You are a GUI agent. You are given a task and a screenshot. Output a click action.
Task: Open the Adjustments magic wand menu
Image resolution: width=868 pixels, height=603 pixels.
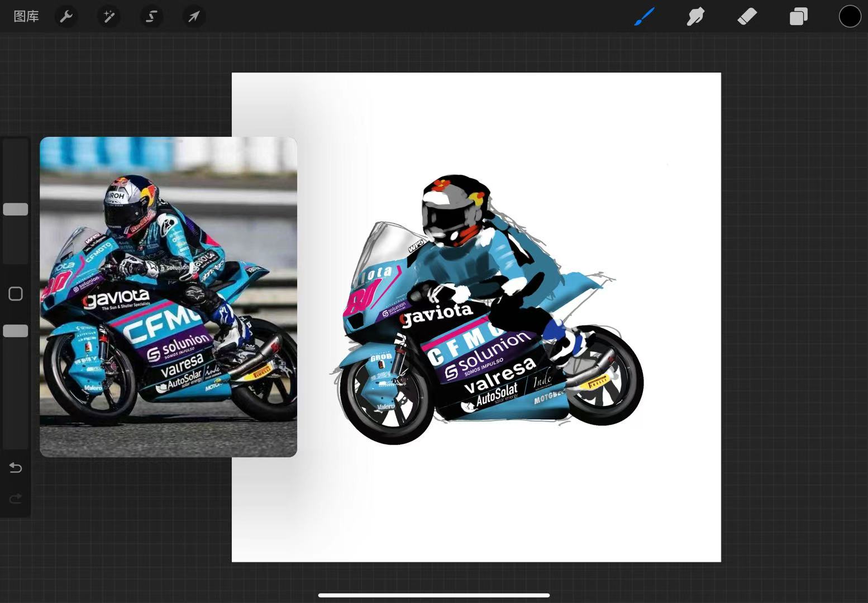pos(109,17)
